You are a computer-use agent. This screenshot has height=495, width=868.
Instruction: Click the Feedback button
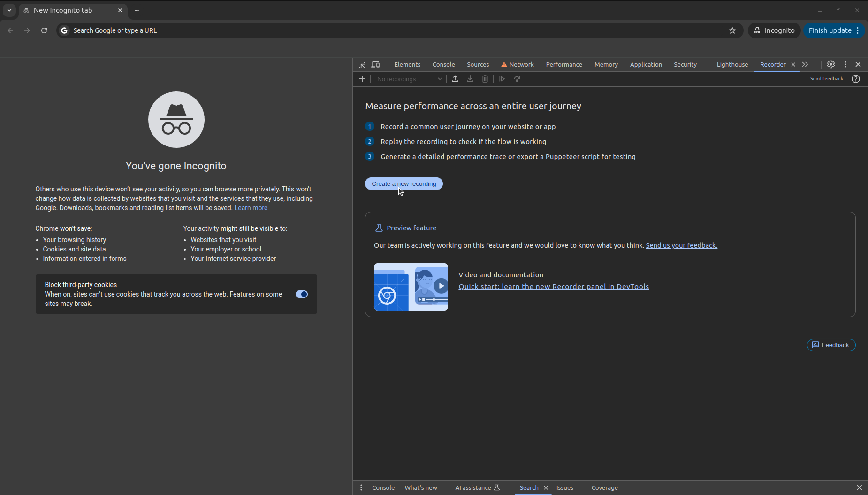coord(831,345)
